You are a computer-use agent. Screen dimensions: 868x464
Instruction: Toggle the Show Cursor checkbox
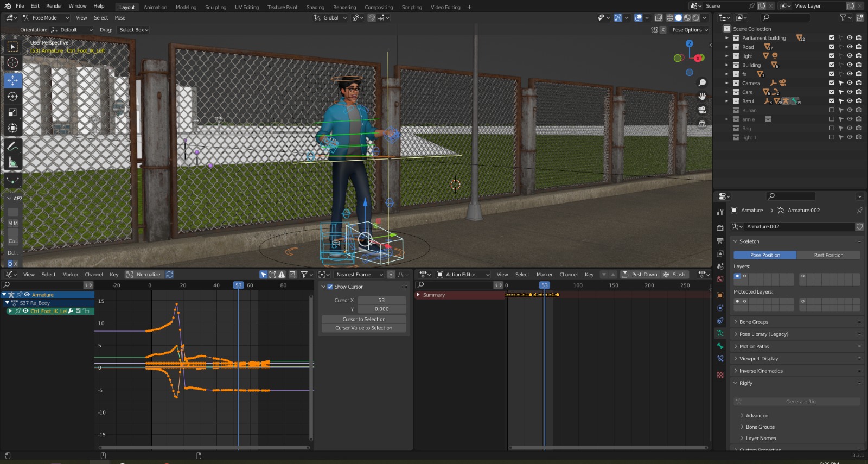[x=330, y=287]
